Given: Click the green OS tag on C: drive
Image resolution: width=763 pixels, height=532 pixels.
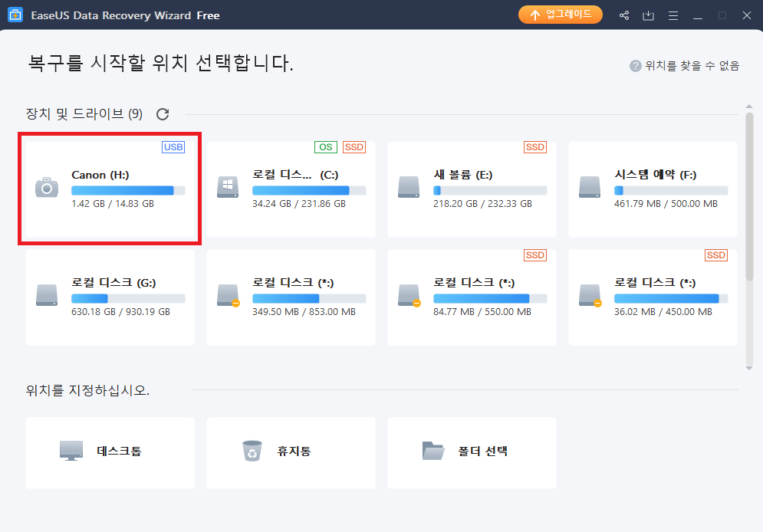Looking at the screenshot, I should tap(326, 147).
